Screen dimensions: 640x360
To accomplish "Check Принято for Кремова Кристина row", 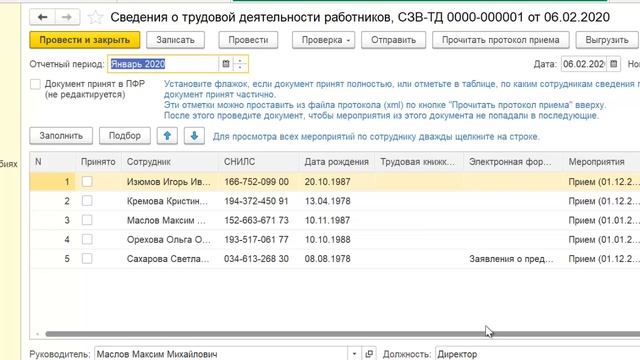I will [x=87, y=201].
